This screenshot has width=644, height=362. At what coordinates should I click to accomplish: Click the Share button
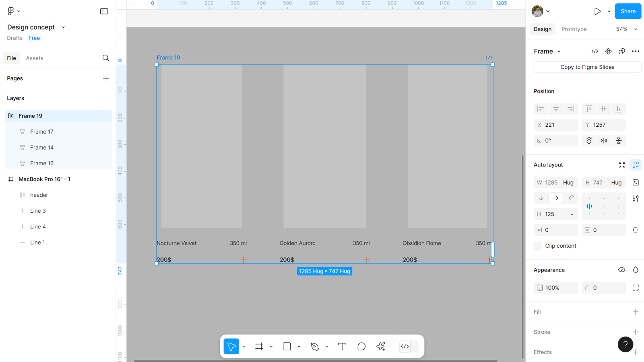click(x=627, y=11)
